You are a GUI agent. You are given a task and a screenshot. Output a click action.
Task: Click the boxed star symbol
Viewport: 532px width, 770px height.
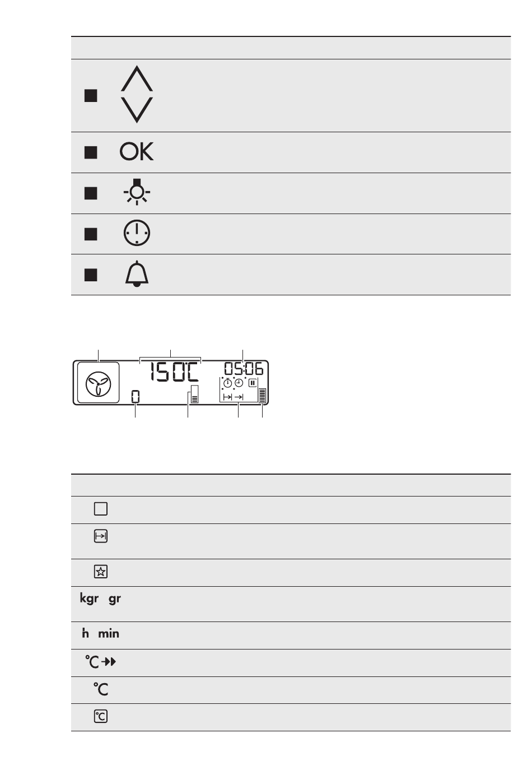coord(101,572)
